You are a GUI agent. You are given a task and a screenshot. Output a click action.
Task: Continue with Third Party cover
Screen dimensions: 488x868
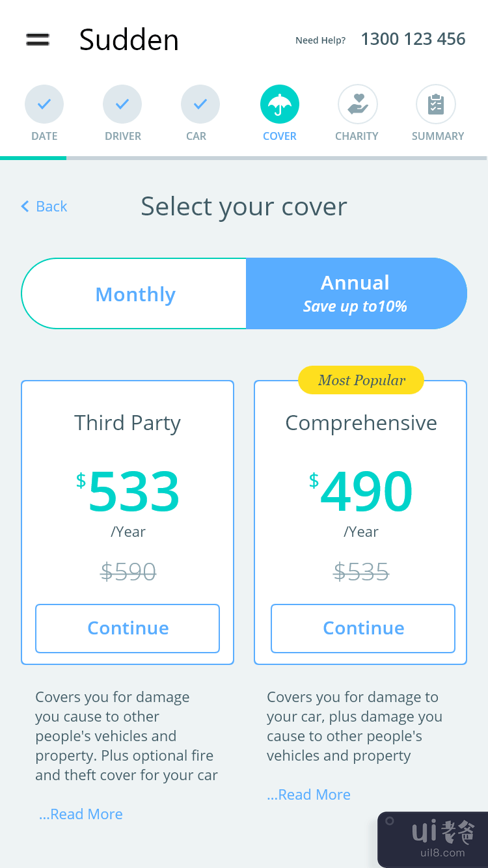[128, 628]
